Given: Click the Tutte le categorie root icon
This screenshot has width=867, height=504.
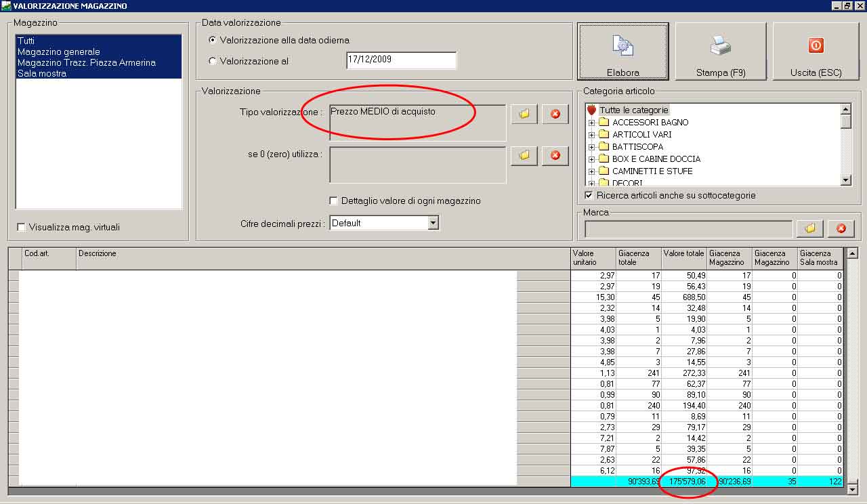Looking at the screenshot, I should (x=592, y=110).
